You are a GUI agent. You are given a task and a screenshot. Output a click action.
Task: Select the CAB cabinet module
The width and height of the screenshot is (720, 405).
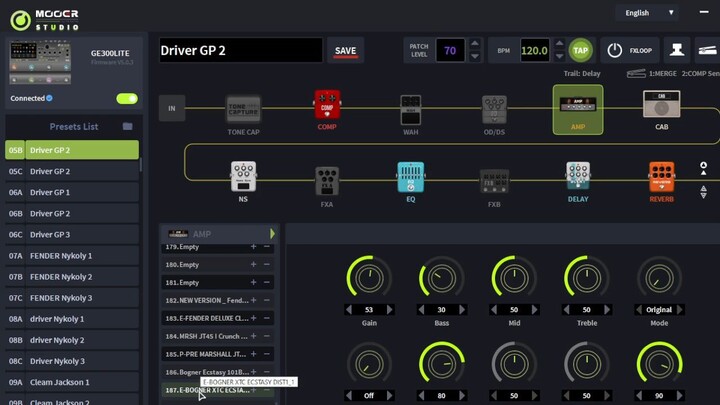[x=661, y=104]
